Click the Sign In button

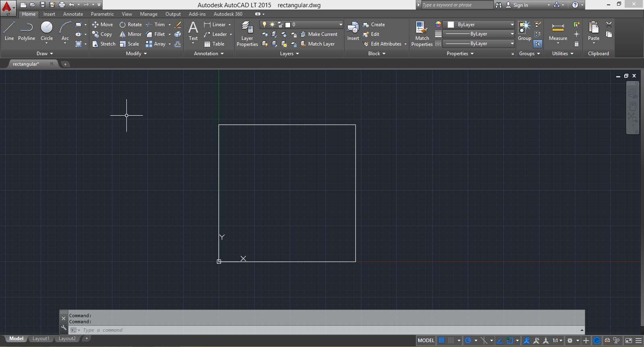coord(517,5)
